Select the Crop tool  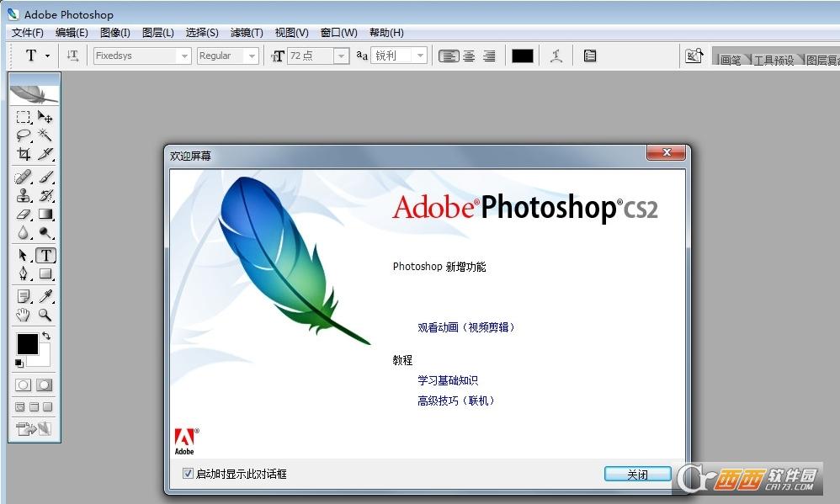pos(23,154)
